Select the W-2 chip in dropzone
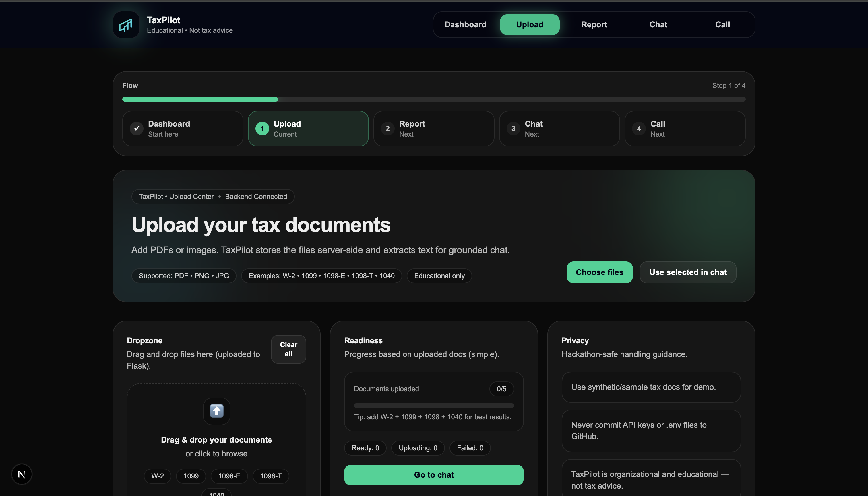 (157, 476)
